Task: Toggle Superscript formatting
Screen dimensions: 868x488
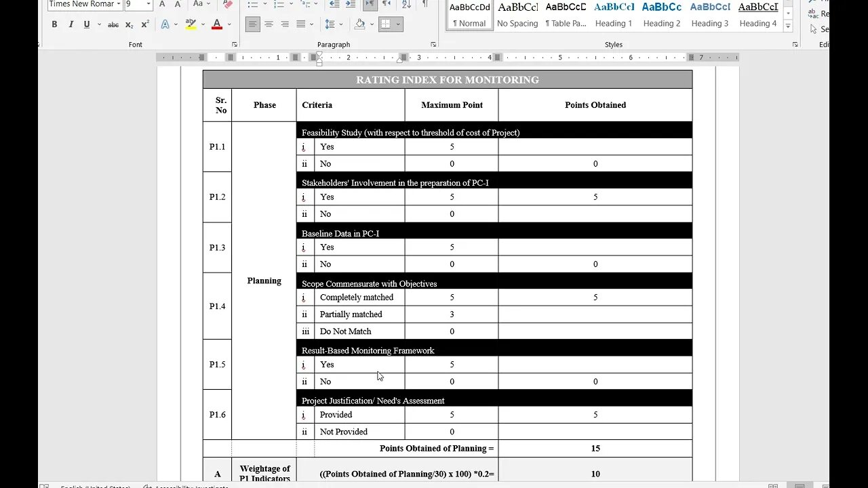Action: (145, 24)
